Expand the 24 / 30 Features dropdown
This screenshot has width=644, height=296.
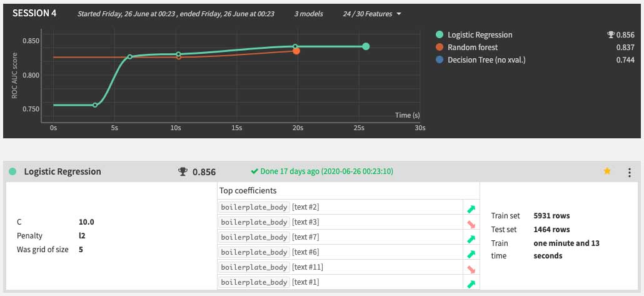[x=372, y=14]
